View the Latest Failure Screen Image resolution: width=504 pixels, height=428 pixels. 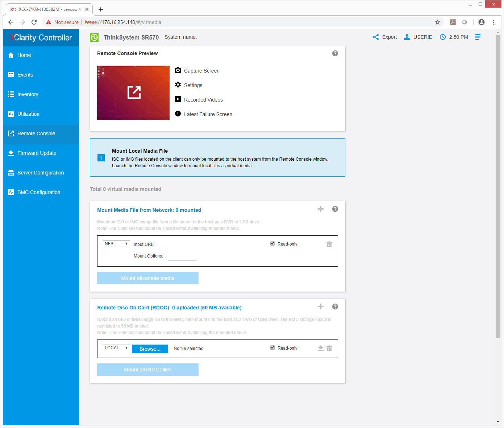[208, 114]
